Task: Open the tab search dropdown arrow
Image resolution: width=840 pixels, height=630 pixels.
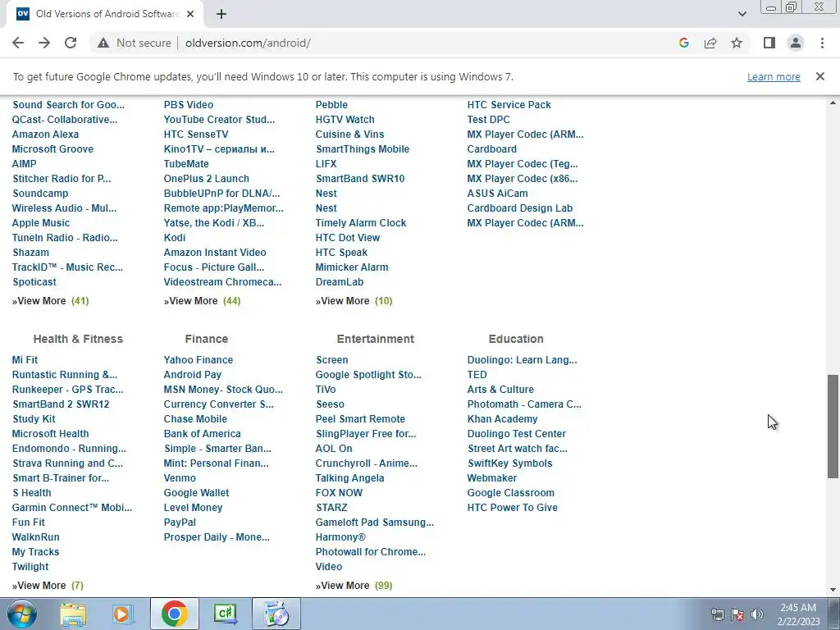Action: (742, 15)
